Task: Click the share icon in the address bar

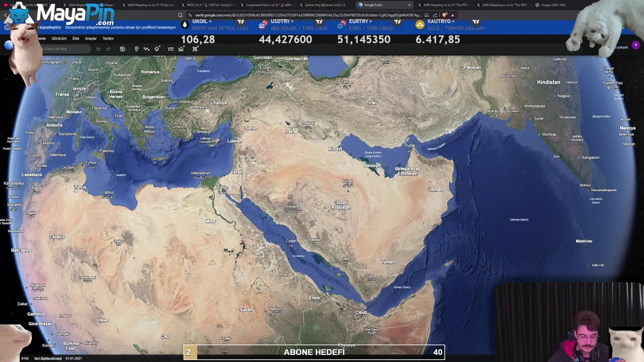Action: (435, 15)
